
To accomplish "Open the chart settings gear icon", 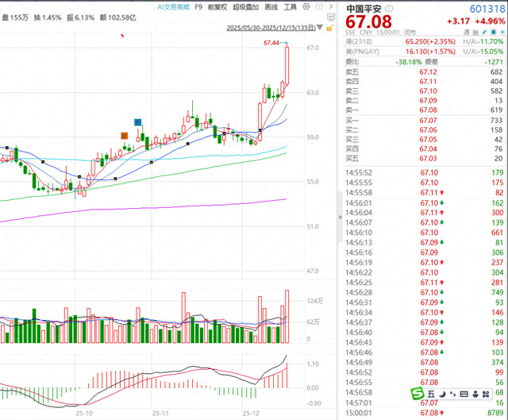I will point(306,7).
